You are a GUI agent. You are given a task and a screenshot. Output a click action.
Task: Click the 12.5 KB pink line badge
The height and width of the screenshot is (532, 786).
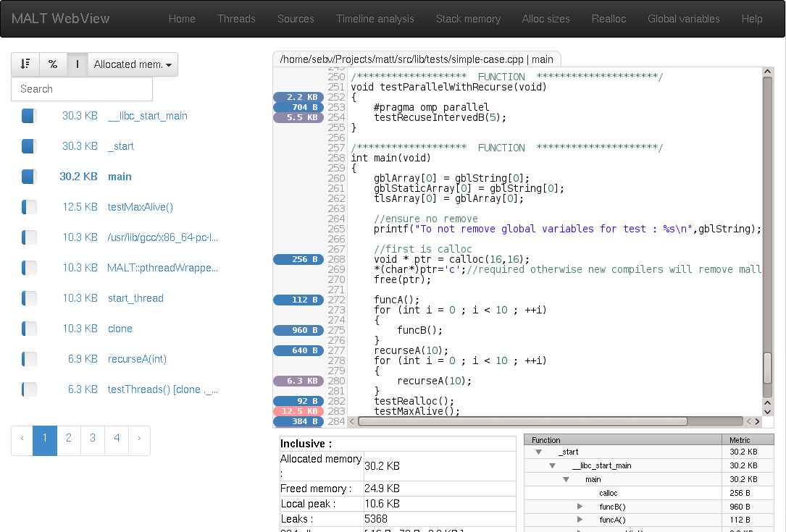[298, 411]
